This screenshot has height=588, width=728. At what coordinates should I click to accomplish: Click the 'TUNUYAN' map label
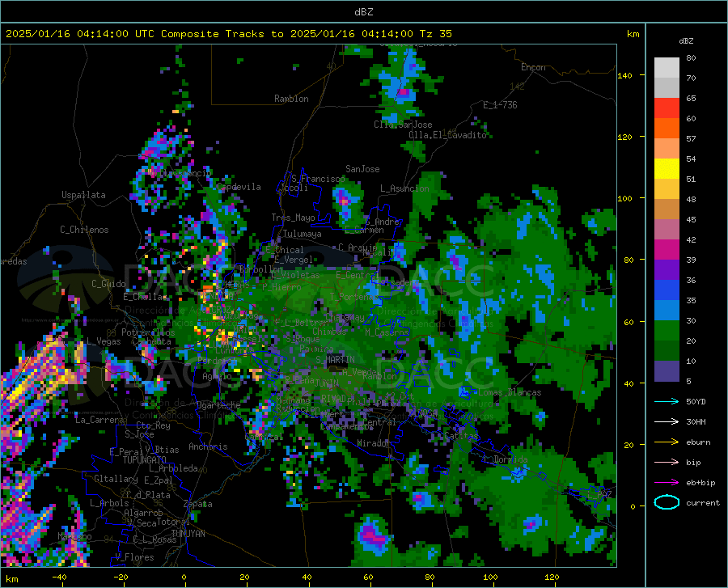[188, 534]
